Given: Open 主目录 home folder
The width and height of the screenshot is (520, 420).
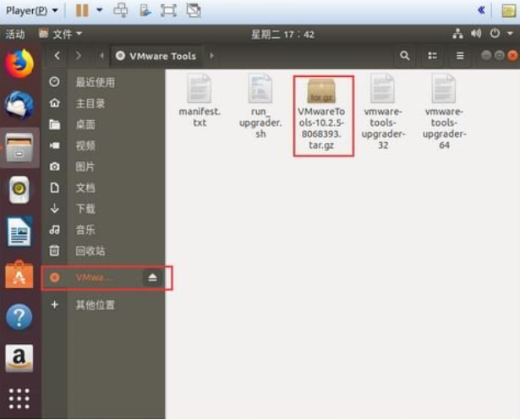Looking at the screenshot, I should (x=103, y=103).
